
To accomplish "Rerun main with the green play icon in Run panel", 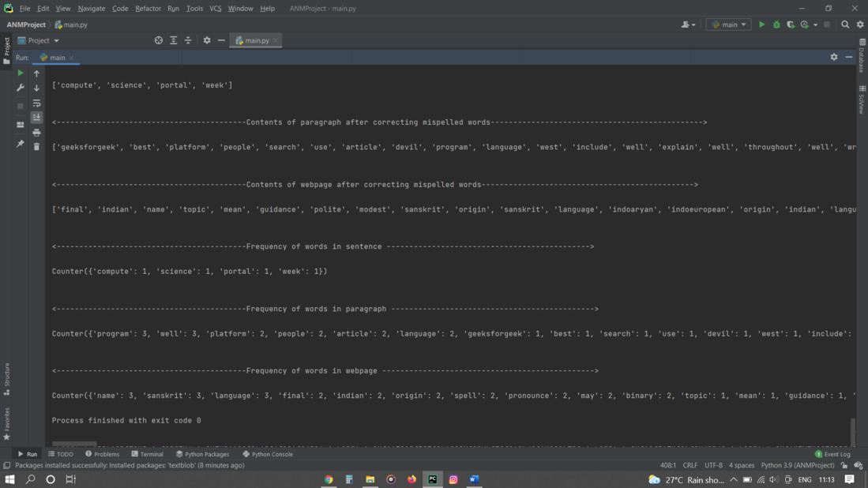I will (x=21, y=73).
